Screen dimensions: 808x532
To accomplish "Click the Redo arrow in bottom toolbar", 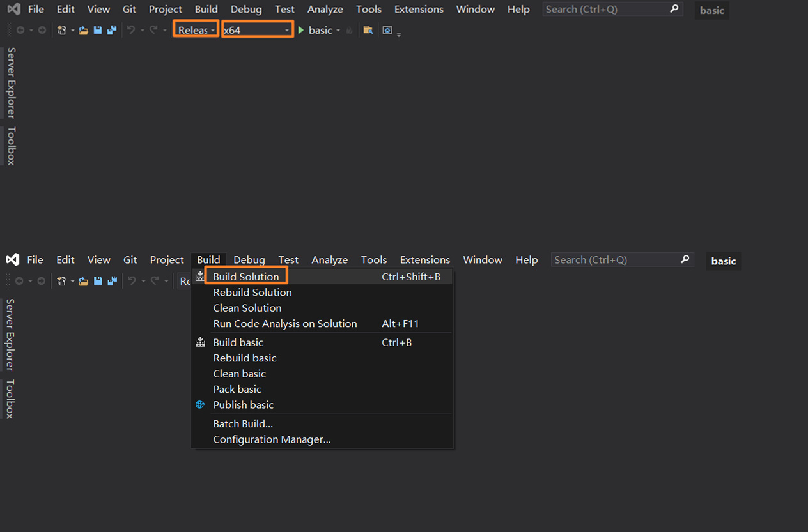I will click(155, 281).
